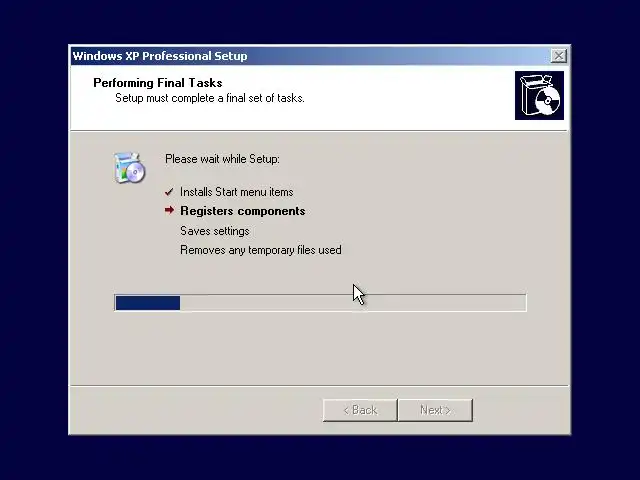Click the 'Saves settings' step

point(215,231)
